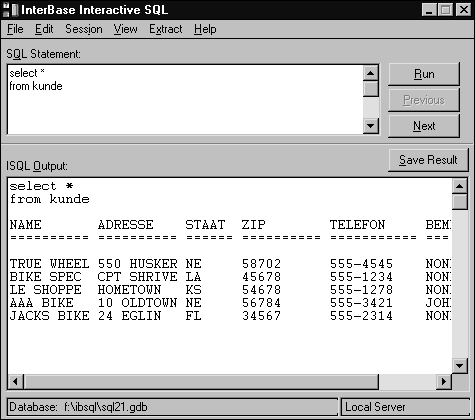Close the InterBase Interactive SQL window
The image size is (475, 420).
463,10
